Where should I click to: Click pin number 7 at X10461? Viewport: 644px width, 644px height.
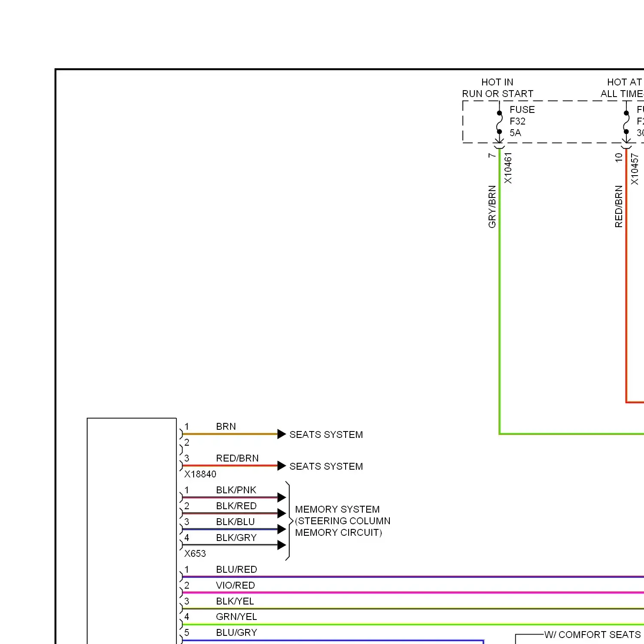492,155
